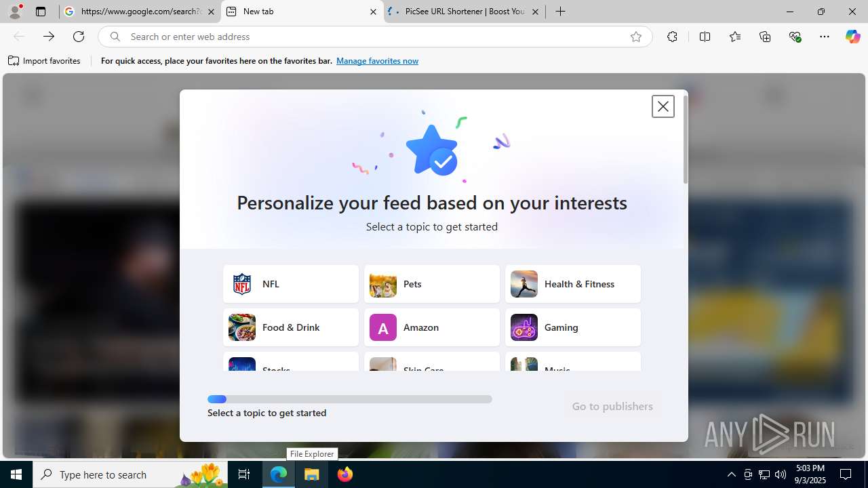Click the Food & Drink image
The image size is (868, 488).
click(242, 327)
